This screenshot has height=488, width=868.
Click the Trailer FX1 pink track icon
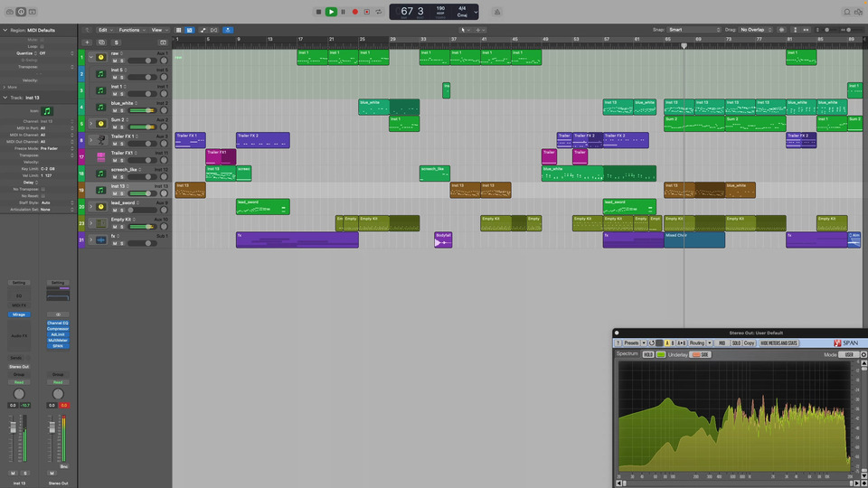tap(100, 156)
